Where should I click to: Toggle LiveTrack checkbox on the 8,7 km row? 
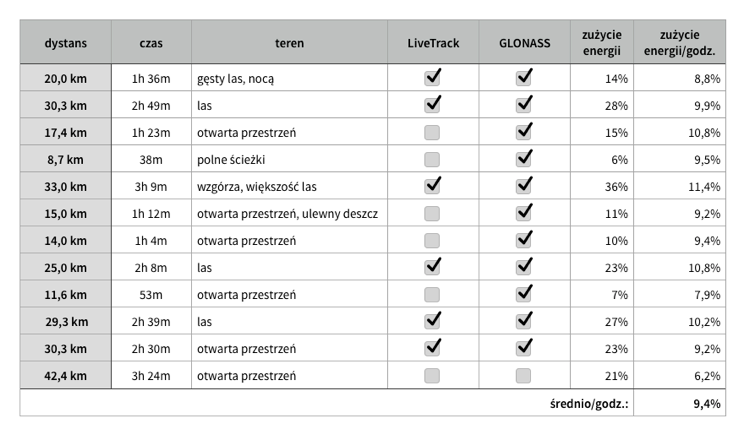[432, 159]
